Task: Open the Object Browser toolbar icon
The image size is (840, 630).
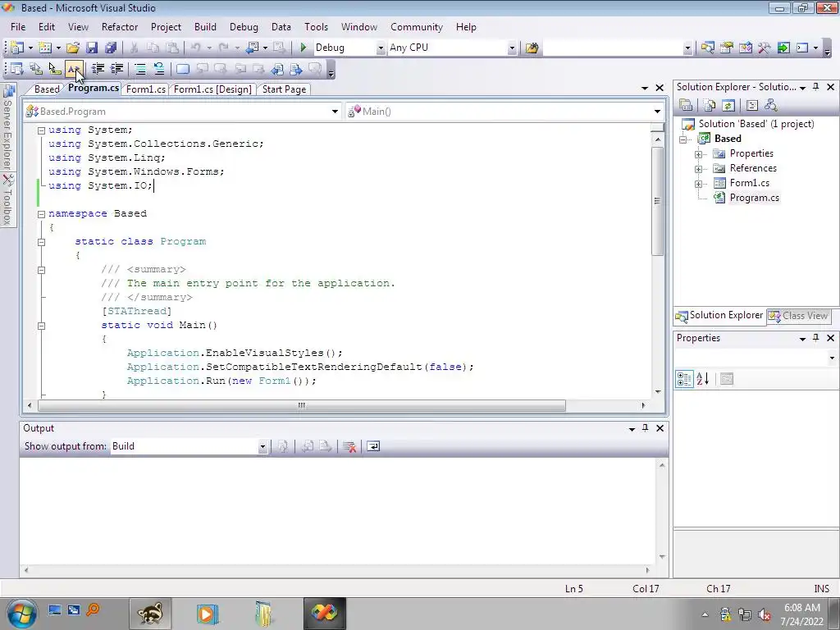Action: (746, 48)
